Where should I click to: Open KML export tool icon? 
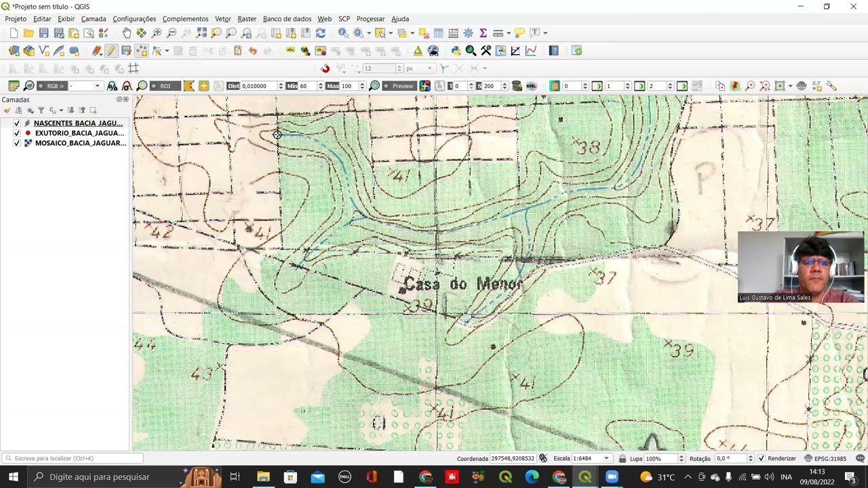(x=532, y=86)
